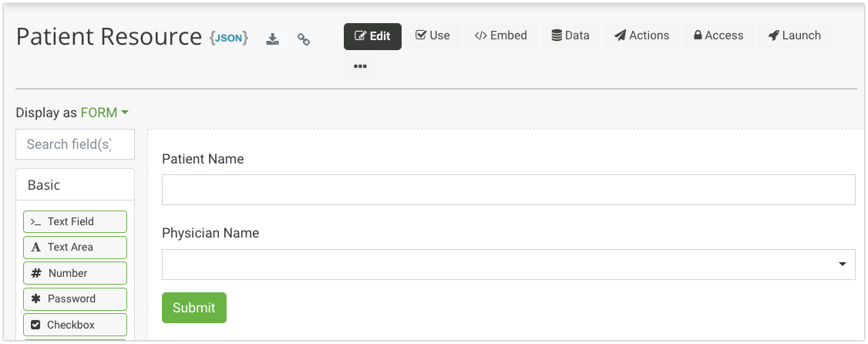The width and height of the screenshot is (868, 344).
Task: Switch to the Use tab
Action: coord(432,35)
